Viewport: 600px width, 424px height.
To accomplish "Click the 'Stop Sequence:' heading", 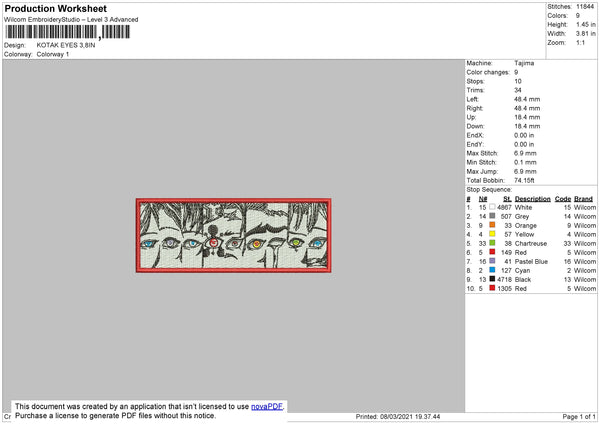I will (489, 190).
